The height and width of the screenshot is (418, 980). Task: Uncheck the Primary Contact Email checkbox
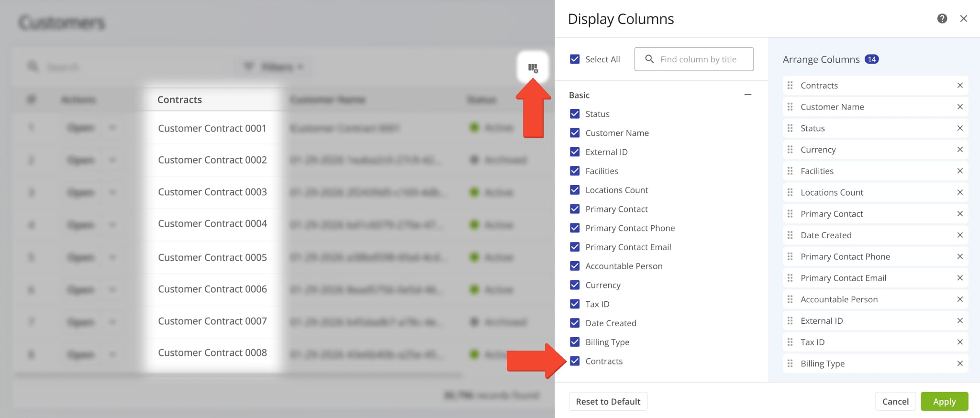tap(575, 247)
